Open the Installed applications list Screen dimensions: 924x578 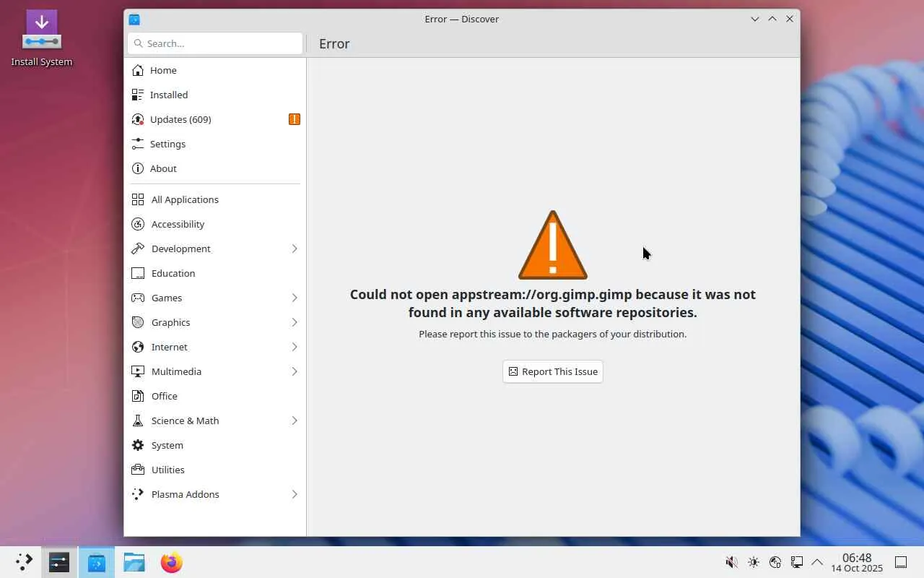(x=215, y=95)
